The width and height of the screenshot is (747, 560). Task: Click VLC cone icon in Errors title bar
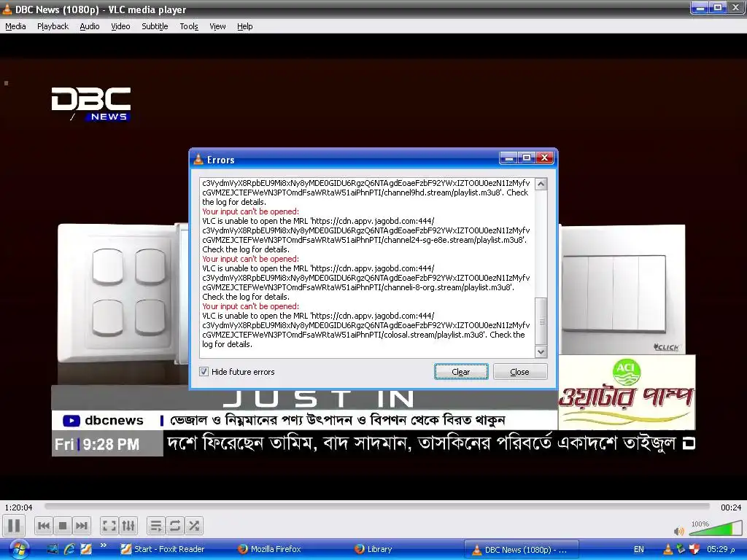(x=198, y=160)
